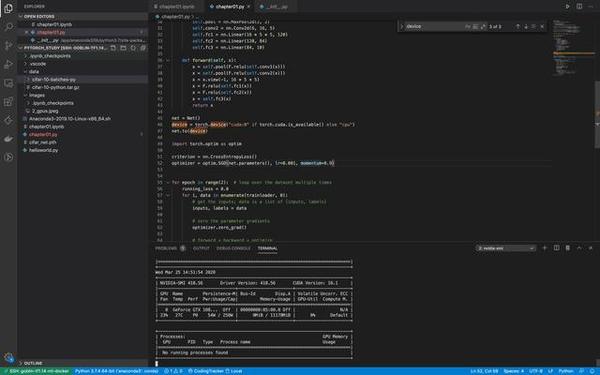This screenshot has height=375, width=600.
Task: Open the Problems panel tab
Action: (x=170, y=248)
